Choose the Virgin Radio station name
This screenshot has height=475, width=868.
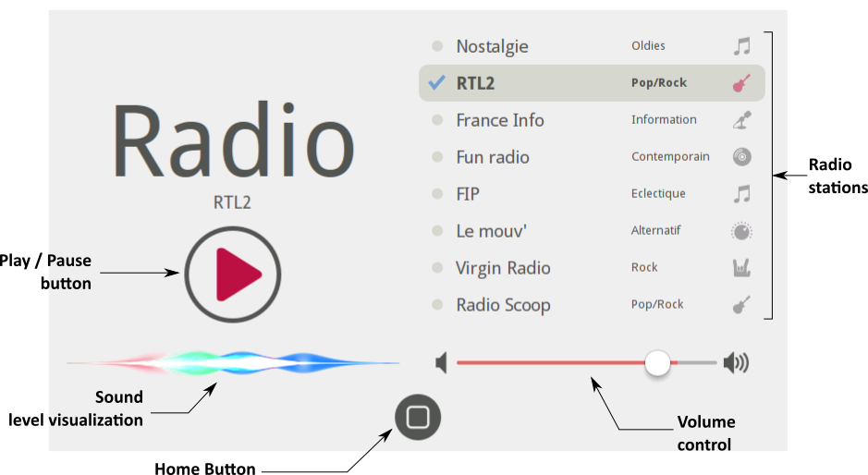(x=503, y=269)
